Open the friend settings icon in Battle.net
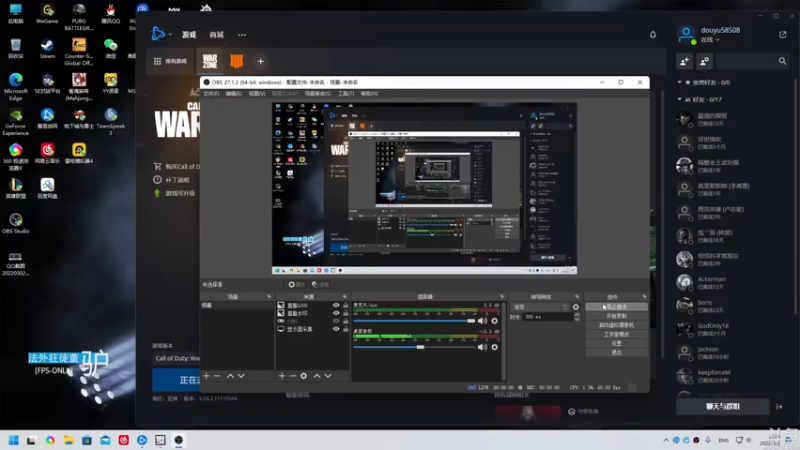800x450 pixels. tap(705, 61)
